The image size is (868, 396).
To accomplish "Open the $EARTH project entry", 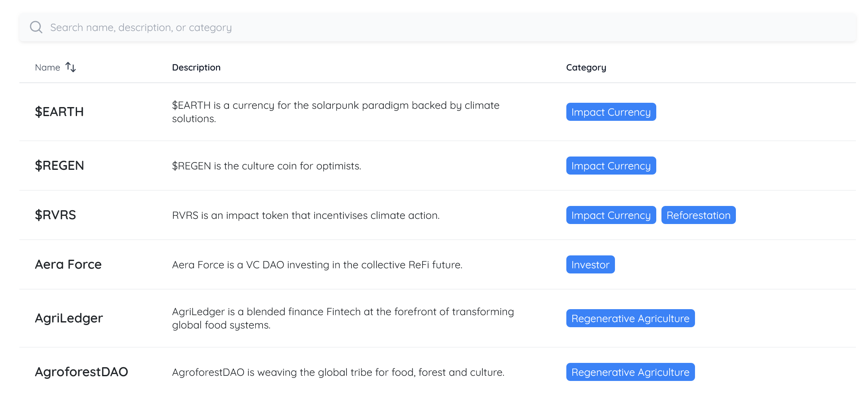I will click(x=59, y=112).
